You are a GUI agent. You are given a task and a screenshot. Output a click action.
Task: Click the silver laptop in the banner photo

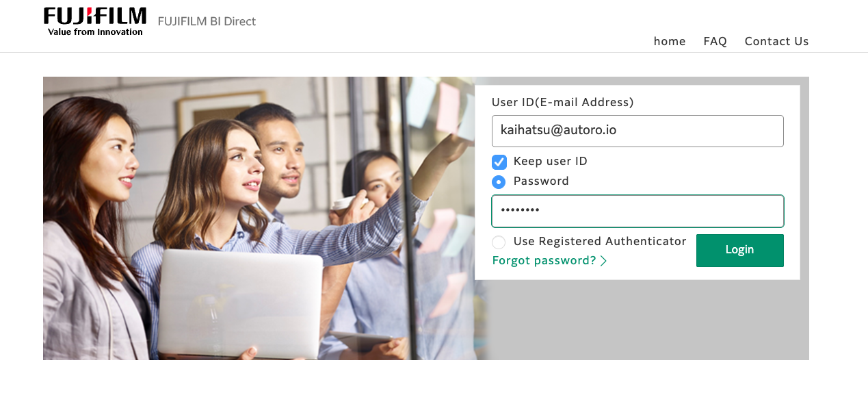239,301
